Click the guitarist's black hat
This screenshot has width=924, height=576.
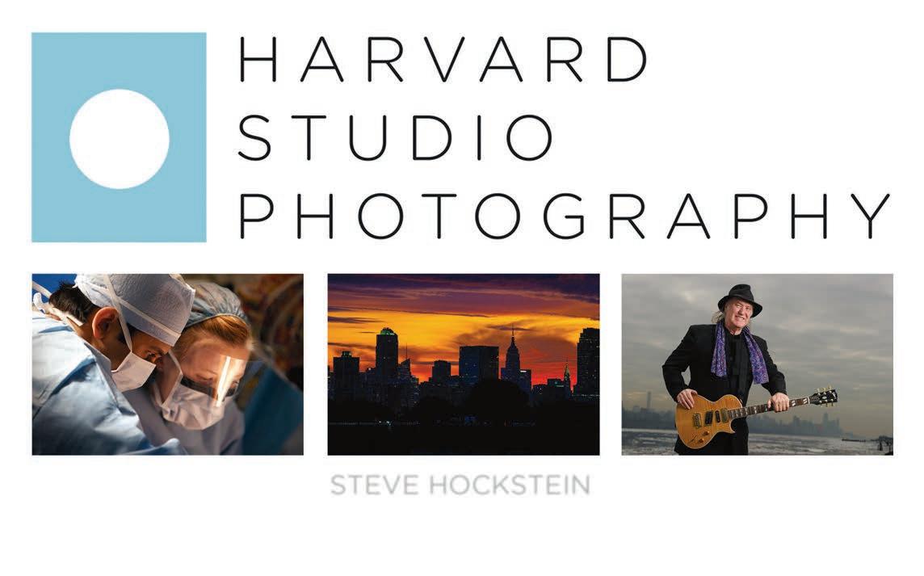740,298
